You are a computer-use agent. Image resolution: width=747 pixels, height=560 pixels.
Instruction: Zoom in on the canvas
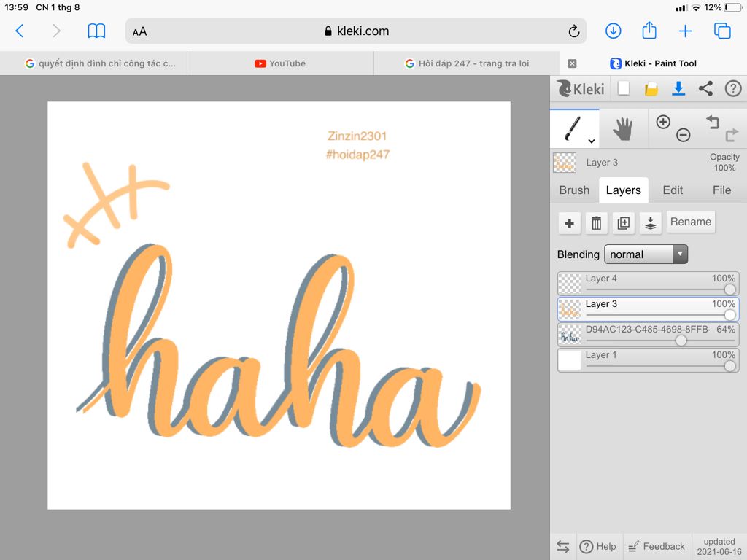pos(662,122)
